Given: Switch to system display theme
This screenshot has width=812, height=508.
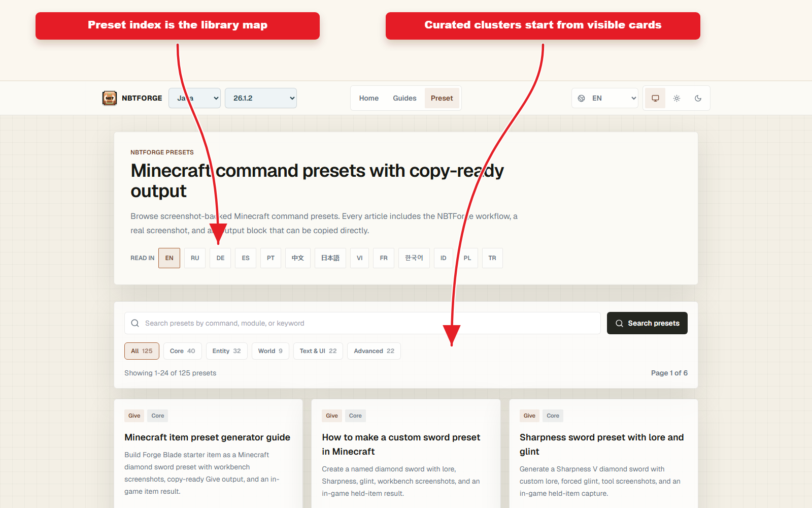Looking at the screenshot, I should pos(655,98).
